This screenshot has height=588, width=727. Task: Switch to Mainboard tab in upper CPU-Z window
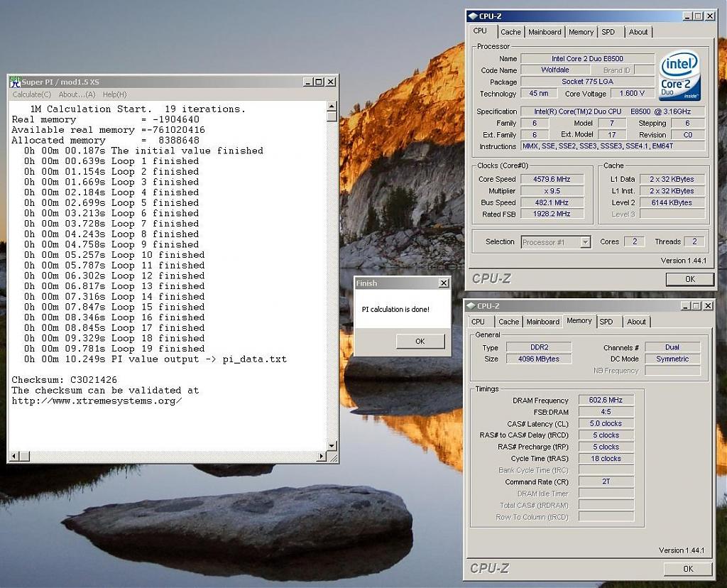tap(545, 32)
